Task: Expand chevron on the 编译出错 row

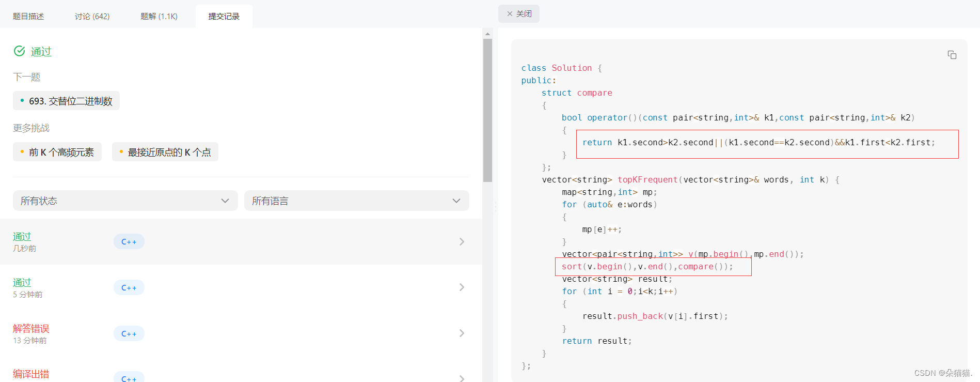Action: click(462, 378)
